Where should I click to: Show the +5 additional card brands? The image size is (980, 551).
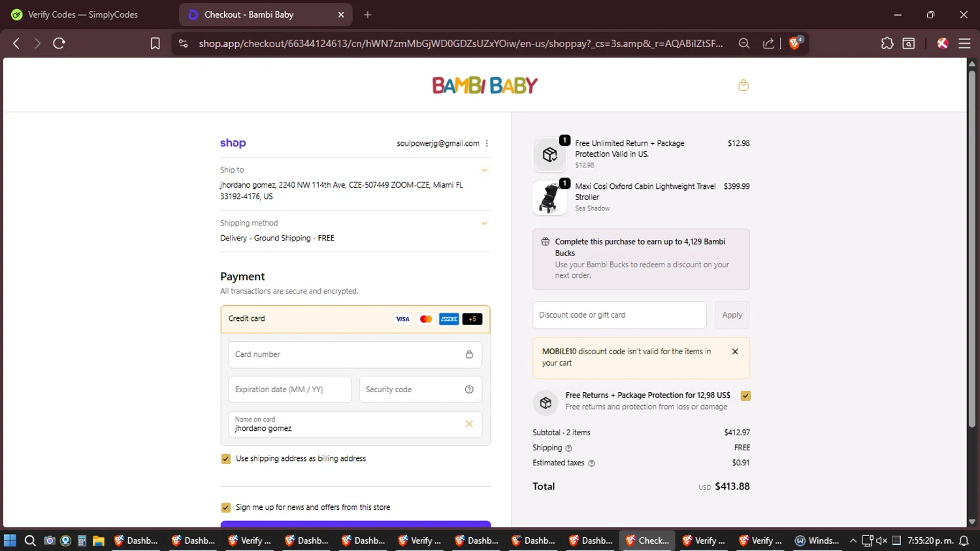tap(472, 319)
